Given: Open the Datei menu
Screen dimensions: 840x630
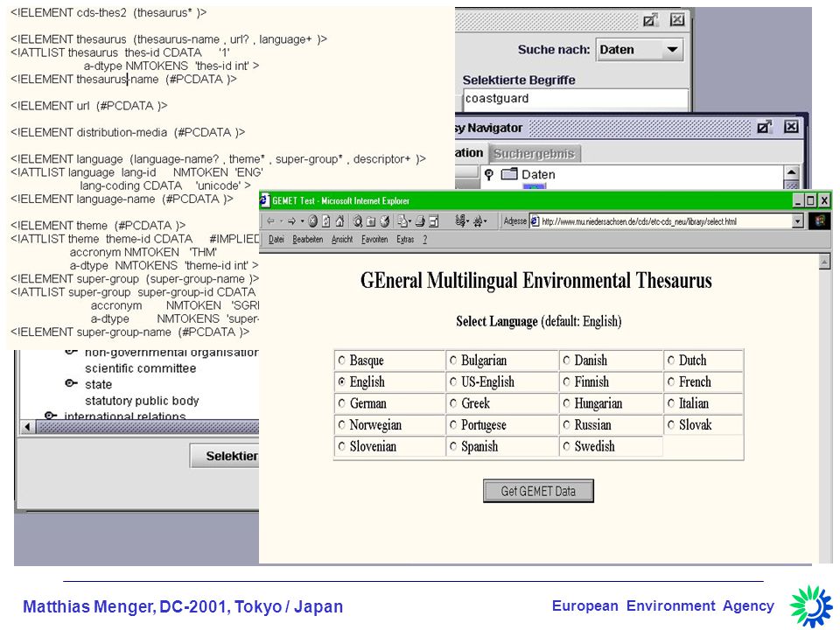Looking at the screenshot, I should pos(276,240).
